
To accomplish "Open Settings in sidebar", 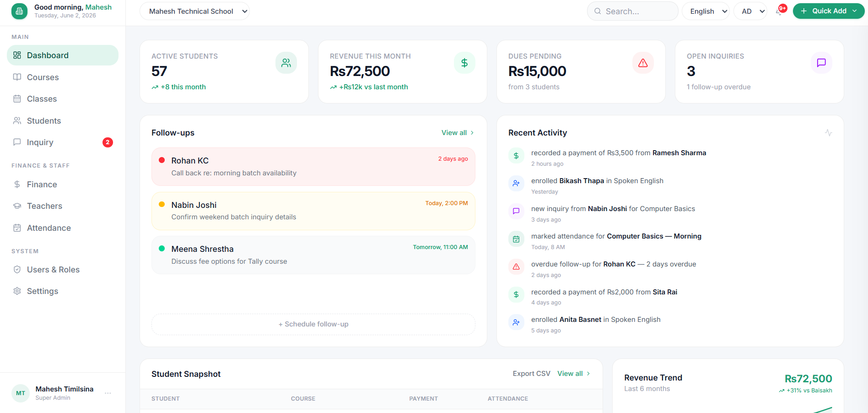I will [63, 291].
